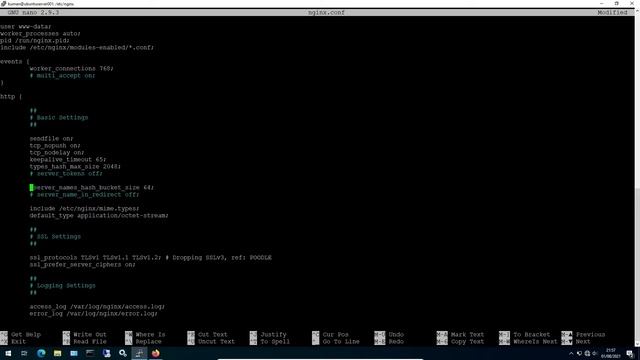Viewport: 640px width, 360px height.
Task: Click the 'Undo' shortcut label
Action: (x=396, y=334)
